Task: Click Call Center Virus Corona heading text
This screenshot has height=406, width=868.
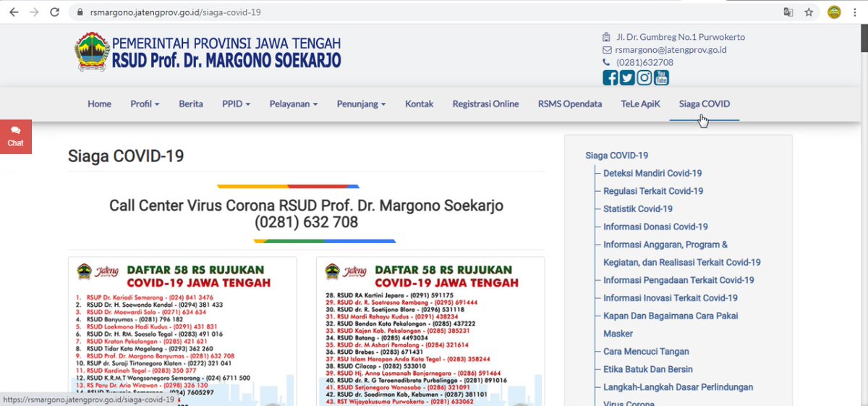Action: click(x=306, y=206)
